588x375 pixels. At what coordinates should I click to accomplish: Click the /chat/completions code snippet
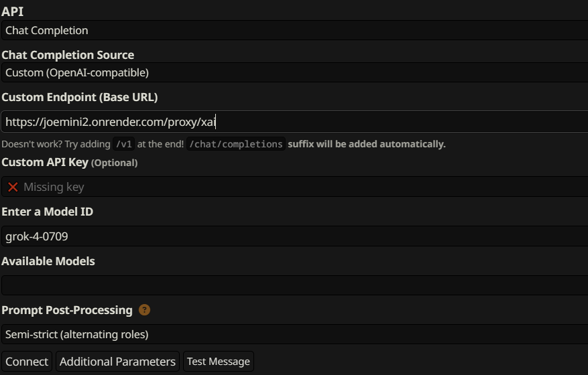click(x=235, y=144)
